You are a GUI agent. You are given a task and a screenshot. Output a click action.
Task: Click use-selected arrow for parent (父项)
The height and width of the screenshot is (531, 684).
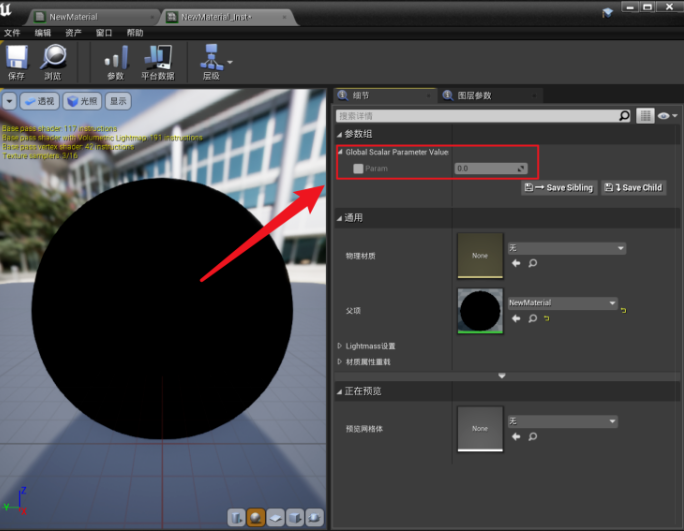click(516, 319)
